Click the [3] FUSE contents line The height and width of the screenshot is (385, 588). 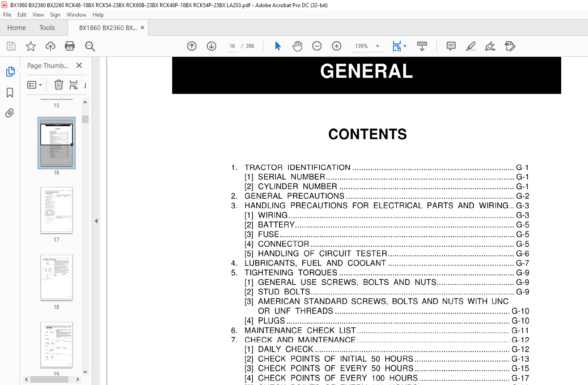387,234
